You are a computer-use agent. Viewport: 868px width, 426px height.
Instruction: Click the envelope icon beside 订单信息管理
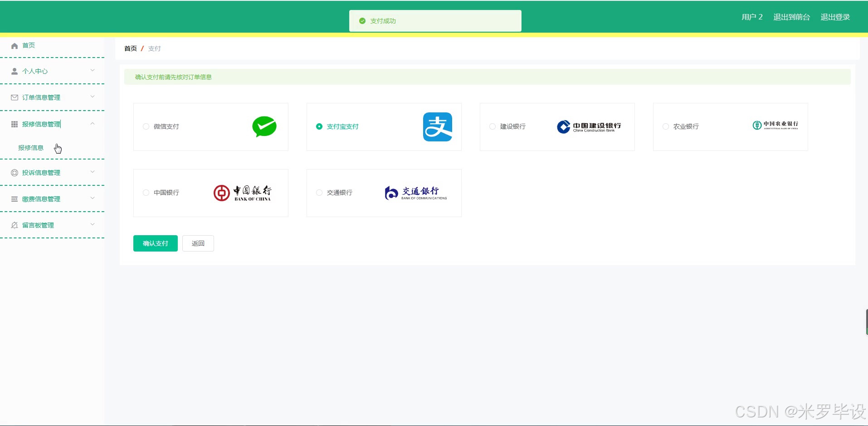(x=15, y=97)
